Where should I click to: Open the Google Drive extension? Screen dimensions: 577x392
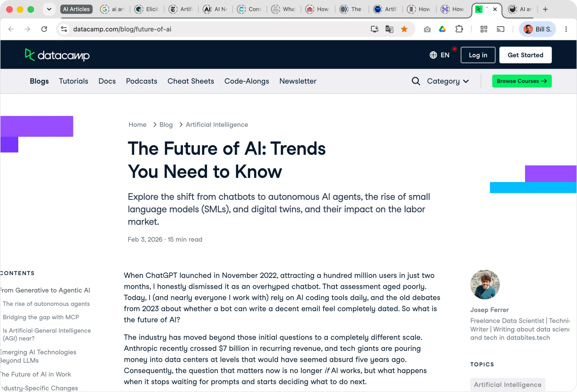[442, 29]
